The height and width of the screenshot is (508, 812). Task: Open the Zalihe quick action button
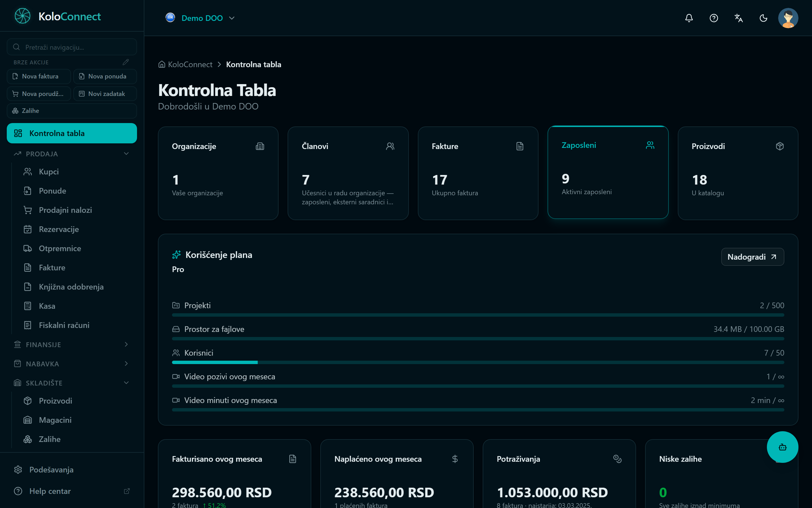[x=72, y=111]
